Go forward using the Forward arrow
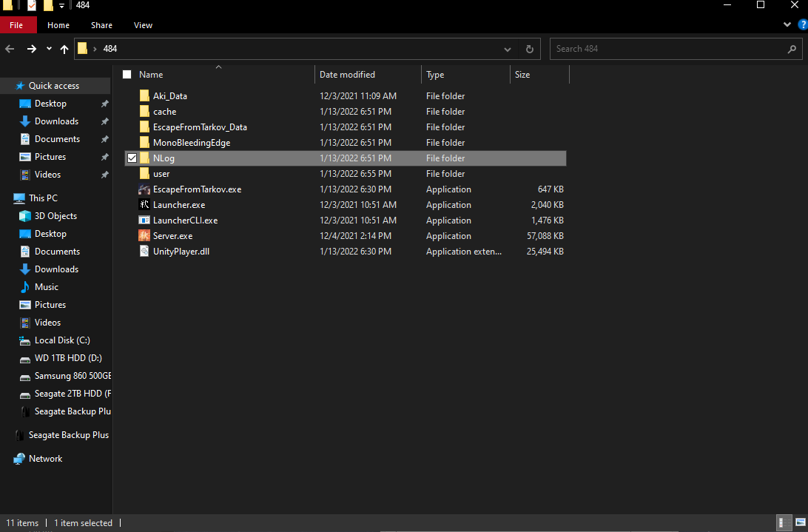The height and width of the screenshot is (532, 808). point(31,49)
